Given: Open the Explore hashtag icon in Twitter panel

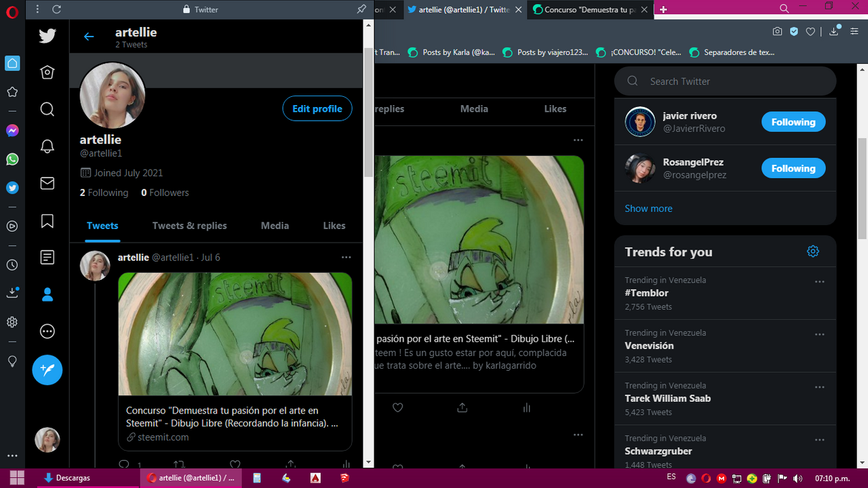Looking at the screenshot, I should (47, 109).
